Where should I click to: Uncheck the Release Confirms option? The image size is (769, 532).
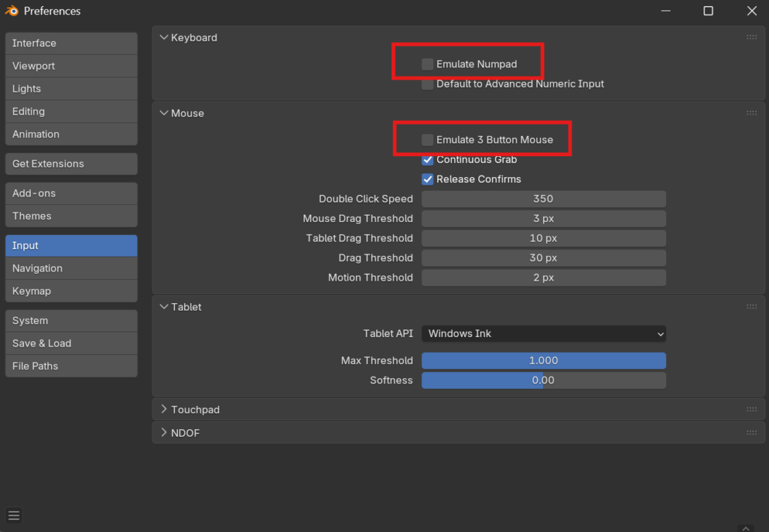427,179
